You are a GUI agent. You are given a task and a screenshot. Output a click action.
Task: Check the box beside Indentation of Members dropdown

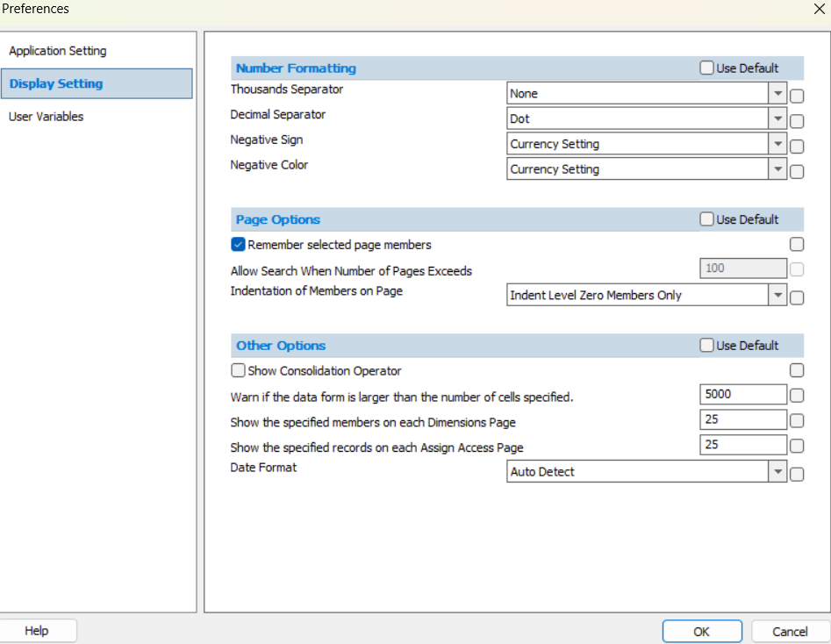click(797, 298)
